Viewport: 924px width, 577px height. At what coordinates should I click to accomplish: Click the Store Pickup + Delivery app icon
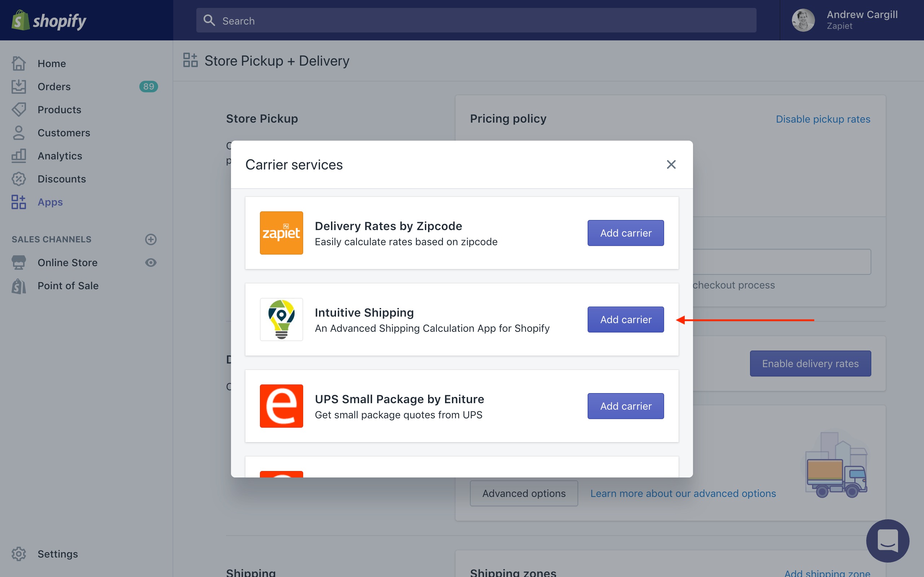(x=190, y=60)
